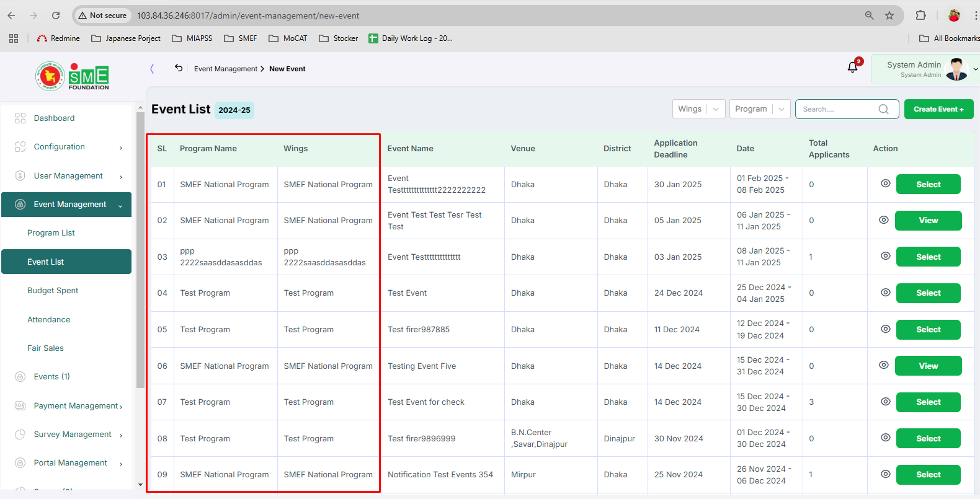This screenshot has height=499, width=980.
Task: Select Event List in sidebar
Action: [x=66, y=262]
